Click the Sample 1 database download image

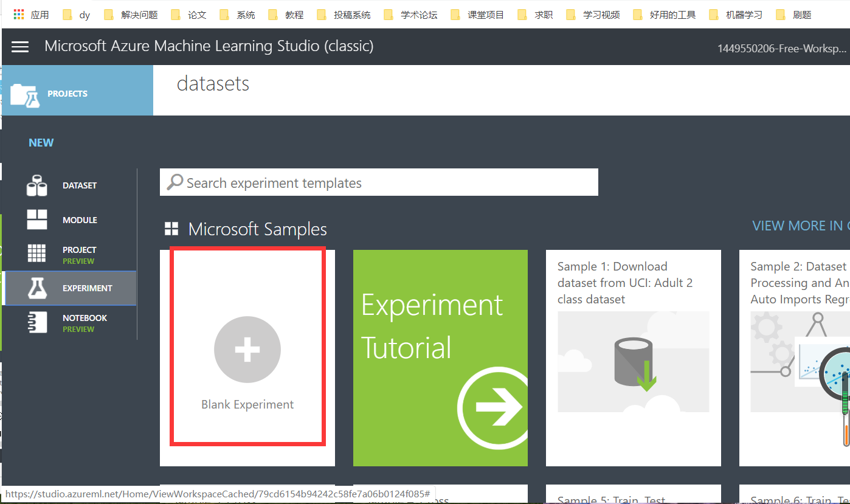click(634, 362)
